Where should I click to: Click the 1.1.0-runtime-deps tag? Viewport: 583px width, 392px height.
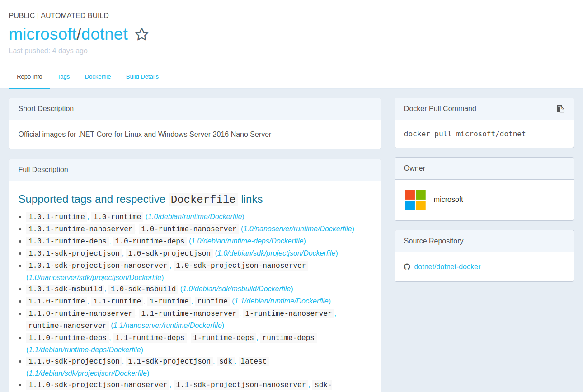point(67,337)
